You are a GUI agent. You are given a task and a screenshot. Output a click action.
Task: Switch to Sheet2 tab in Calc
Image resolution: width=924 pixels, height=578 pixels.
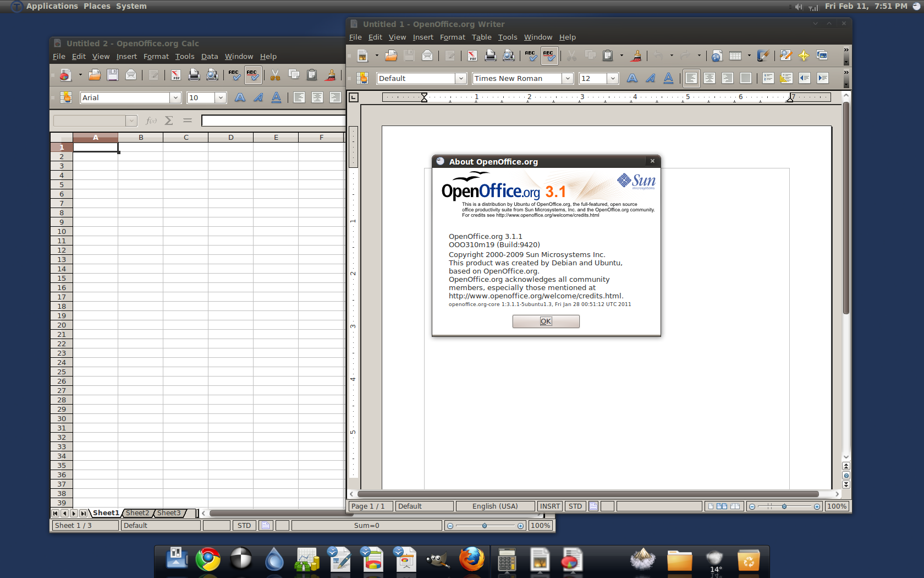[137, 513]
